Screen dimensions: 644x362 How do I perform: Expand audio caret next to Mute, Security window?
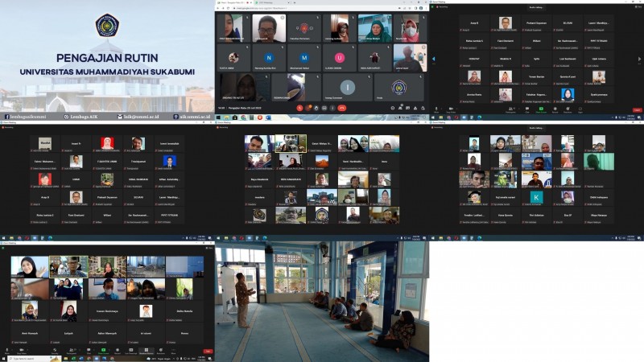pyautogui.click(x=12, y=349)
